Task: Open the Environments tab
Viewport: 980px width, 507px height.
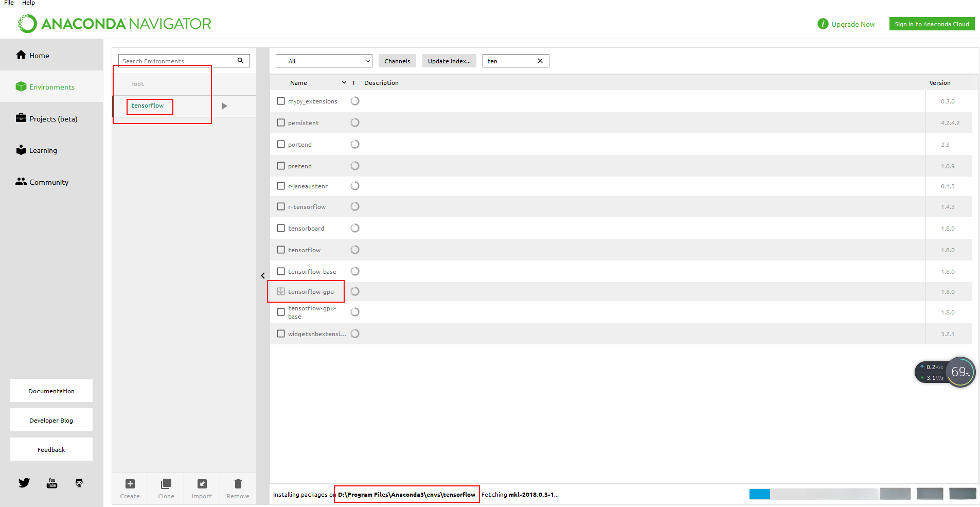Action: [x=51, y=86]
